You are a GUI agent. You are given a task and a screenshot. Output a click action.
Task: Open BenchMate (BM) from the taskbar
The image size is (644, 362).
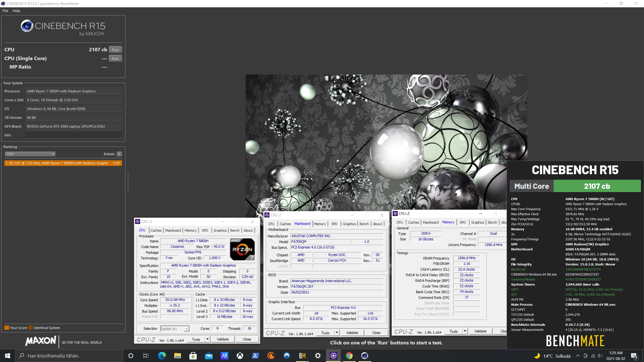(302, 356)
